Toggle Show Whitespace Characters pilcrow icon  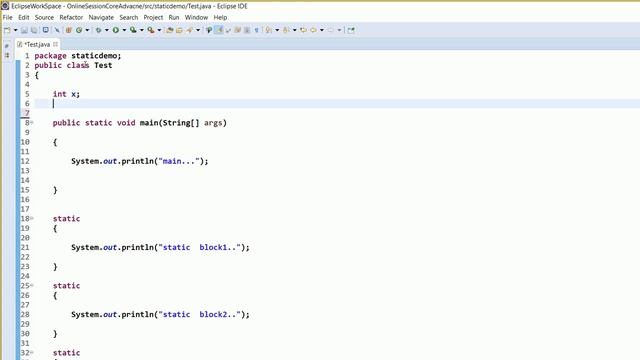256,30
